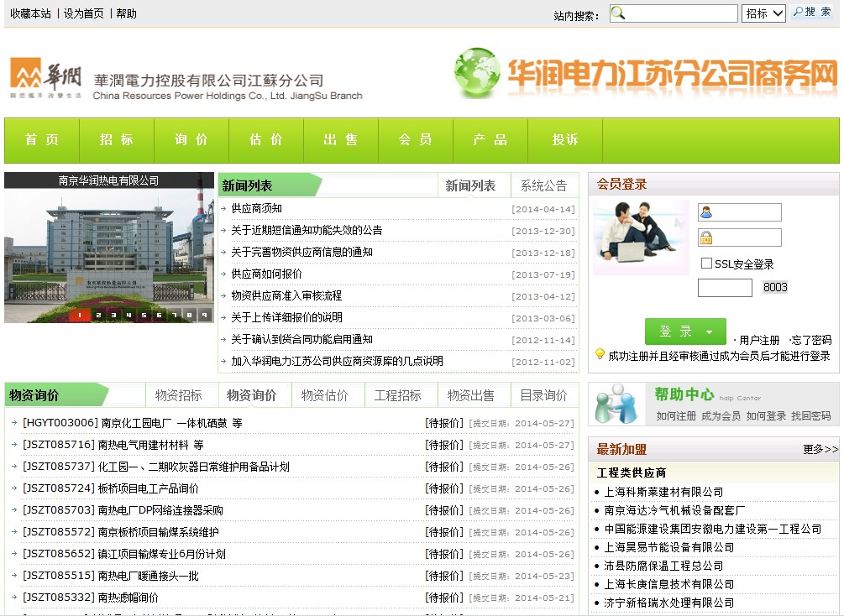
Task: Open inquiry [HGYT003006] 南京化工园电厂
Action: coord(133,424)
